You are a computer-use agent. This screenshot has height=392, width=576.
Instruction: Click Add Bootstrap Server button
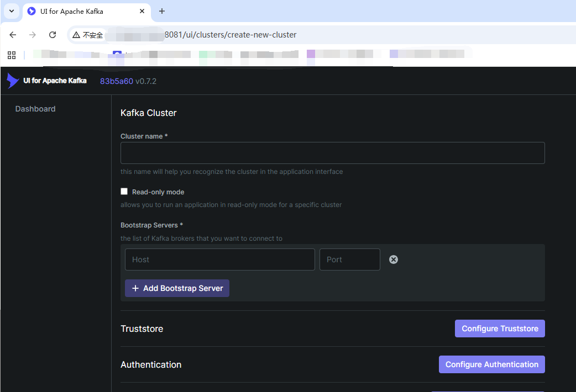point(177,288)
